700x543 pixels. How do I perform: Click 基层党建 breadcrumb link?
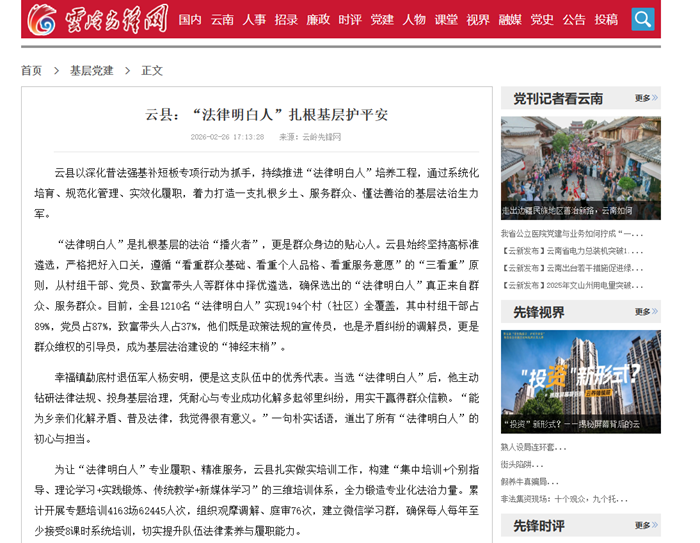[91, 71]
